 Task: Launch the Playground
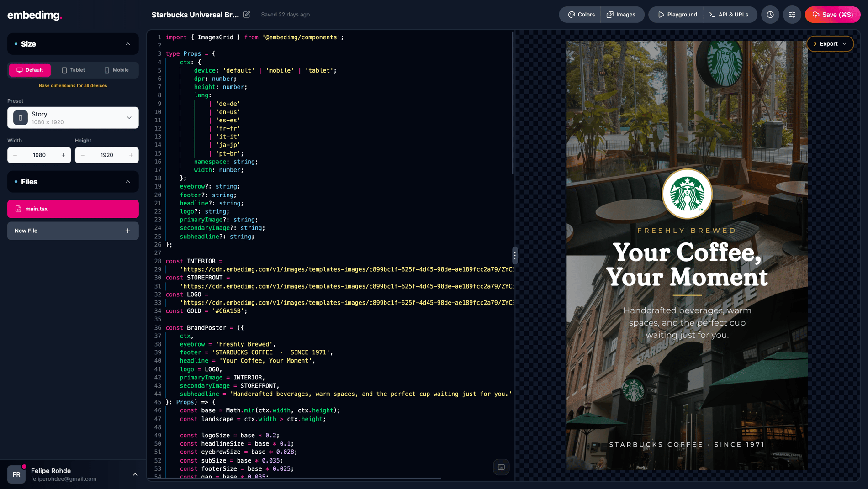(677, 15)
